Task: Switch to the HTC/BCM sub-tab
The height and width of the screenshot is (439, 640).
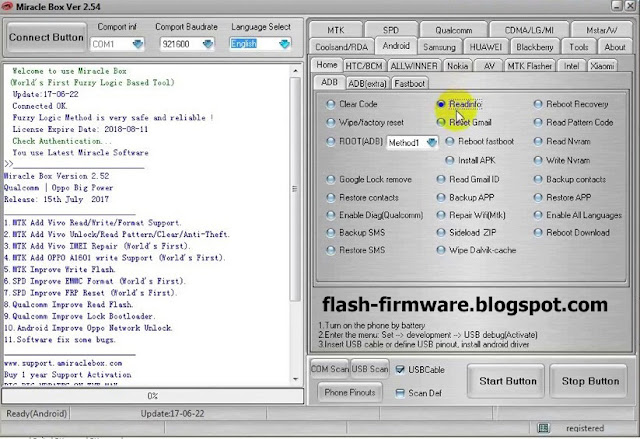Action: click(364, 66)
